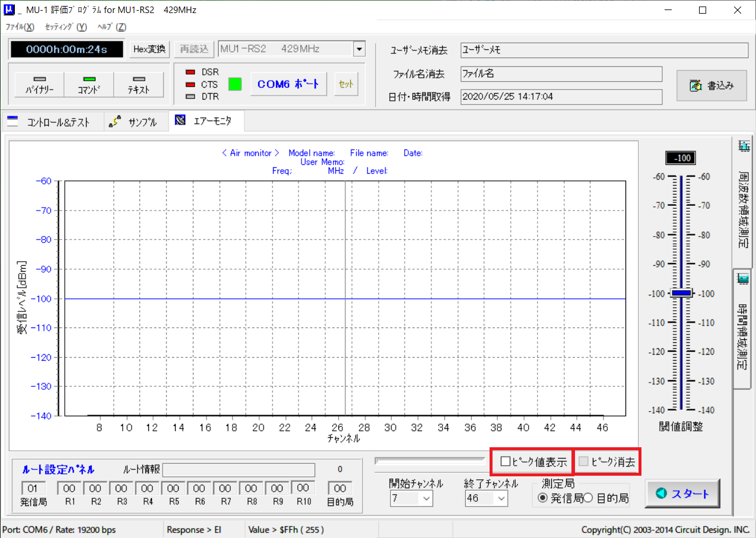Click the ルート設定パネル heading
Viewport: 756px width, 538px height.
click(x=58, y=470)
